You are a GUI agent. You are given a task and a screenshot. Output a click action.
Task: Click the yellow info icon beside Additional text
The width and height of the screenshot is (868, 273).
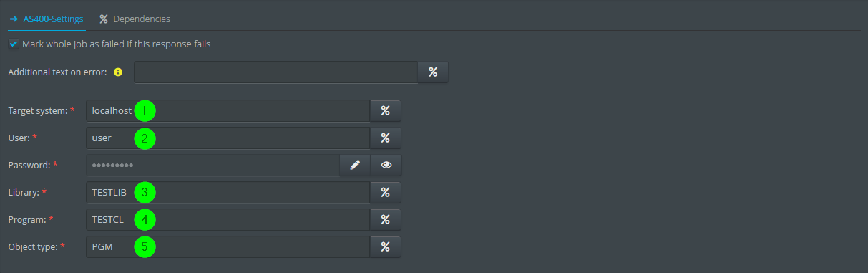[x=118, y=72]
